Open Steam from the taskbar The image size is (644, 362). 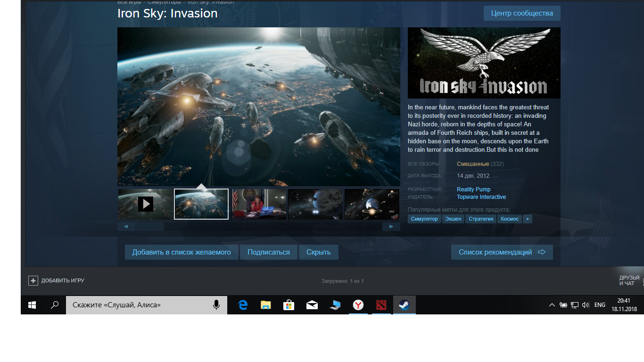click(404, 305)
